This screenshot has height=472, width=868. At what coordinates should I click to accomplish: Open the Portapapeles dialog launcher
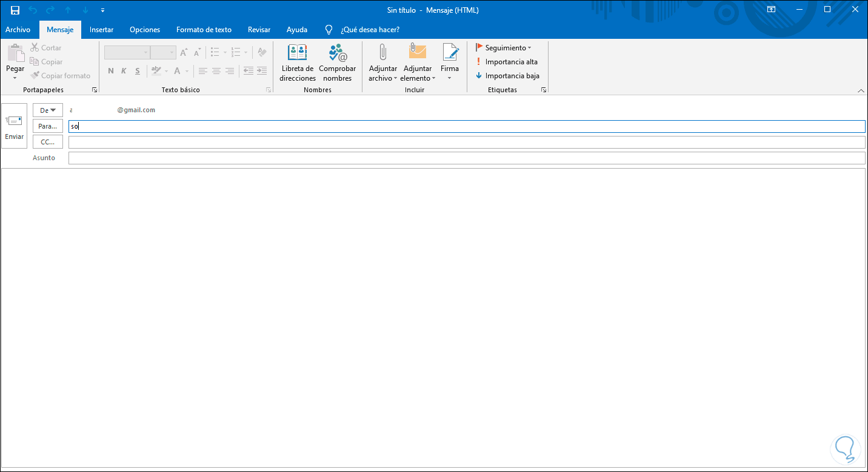94,90
